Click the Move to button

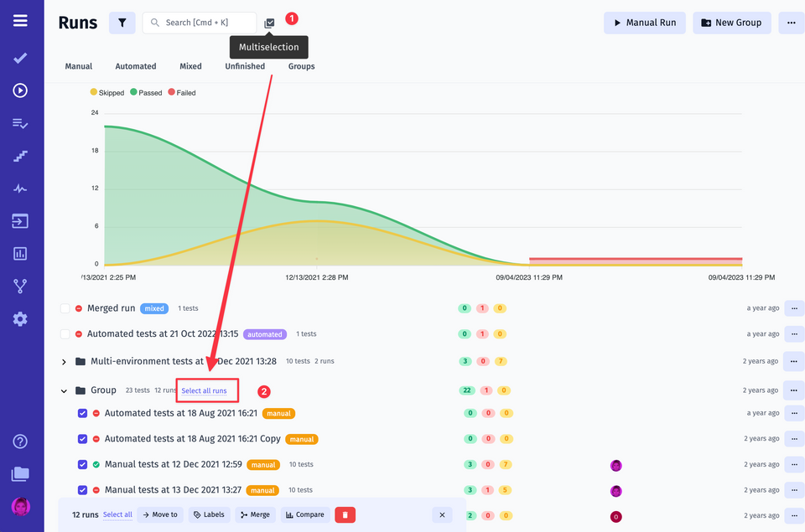tap(160, 514)
